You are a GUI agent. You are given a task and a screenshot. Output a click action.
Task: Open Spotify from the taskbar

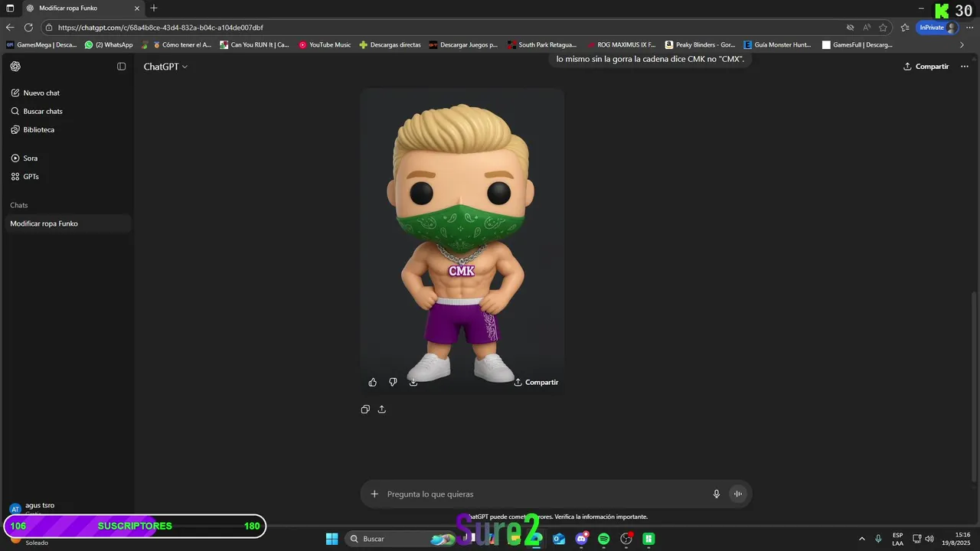603,539
